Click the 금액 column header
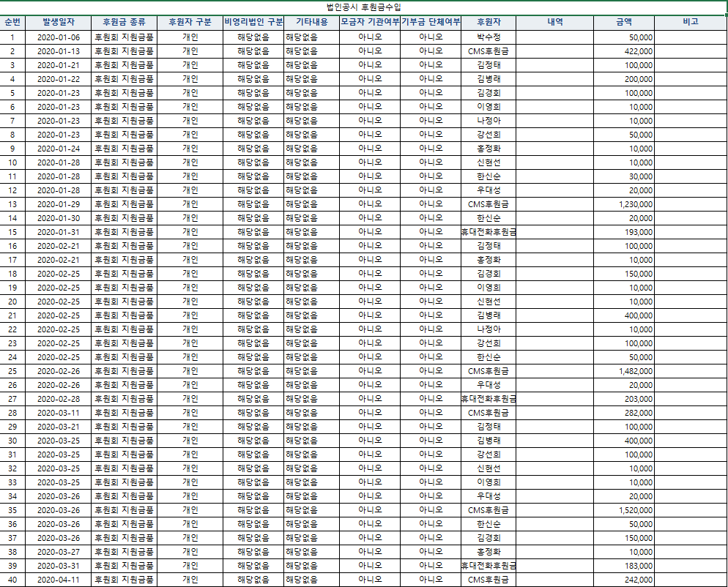Screen dimensions: 728x587 [624, 22]
